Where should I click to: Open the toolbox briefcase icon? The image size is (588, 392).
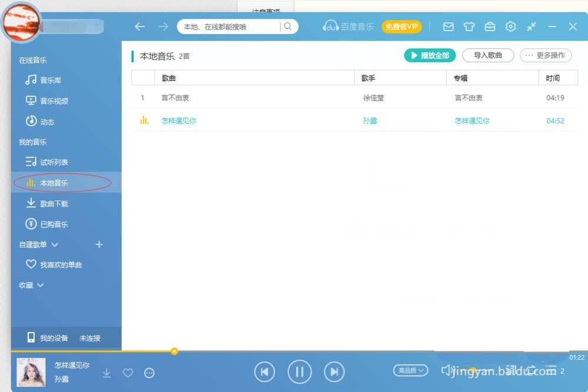490,26
